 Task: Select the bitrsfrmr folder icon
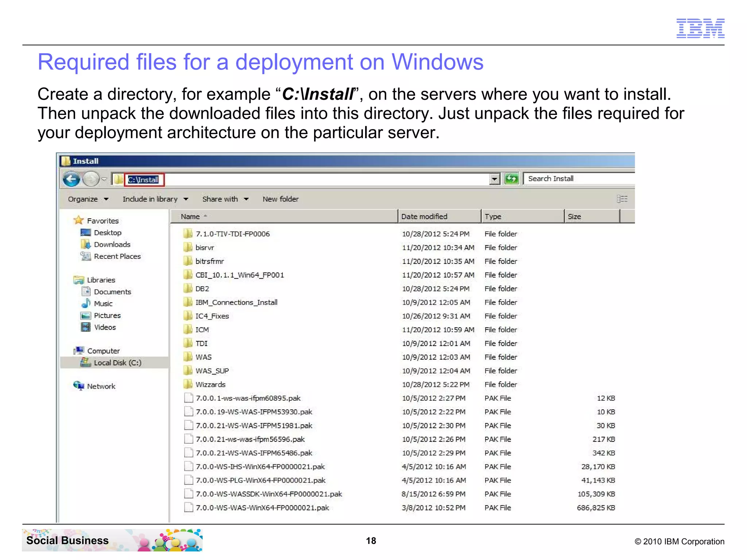188,261
